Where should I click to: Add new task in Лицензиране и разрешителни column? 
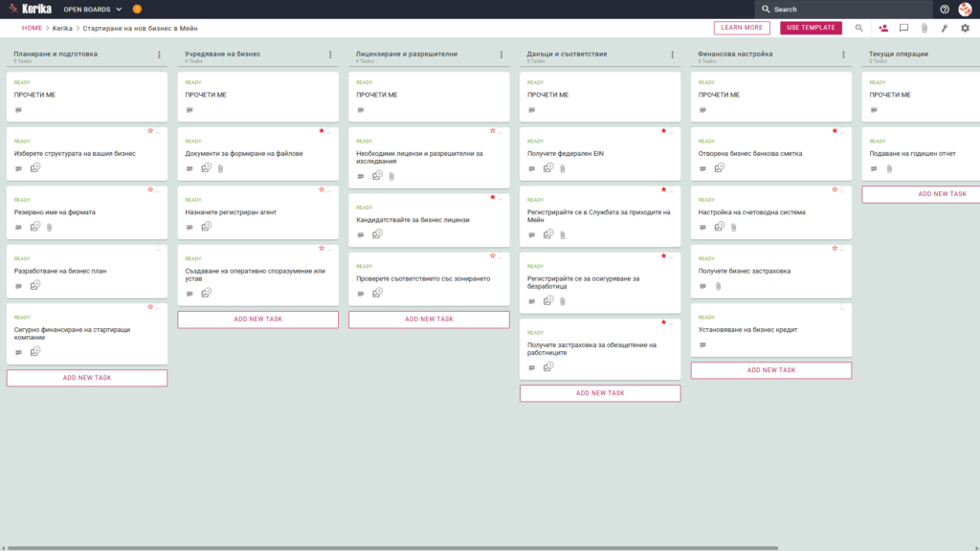[x=429, y=320]
